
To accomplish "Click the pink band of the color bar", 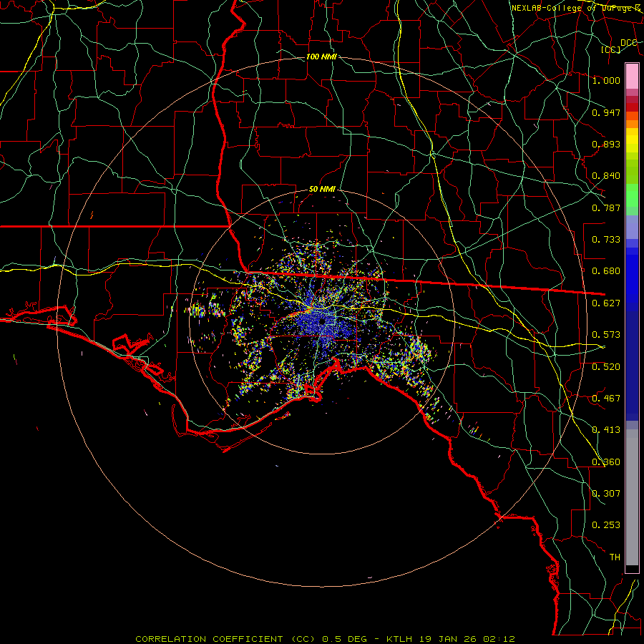I will [x=632, y=77].
